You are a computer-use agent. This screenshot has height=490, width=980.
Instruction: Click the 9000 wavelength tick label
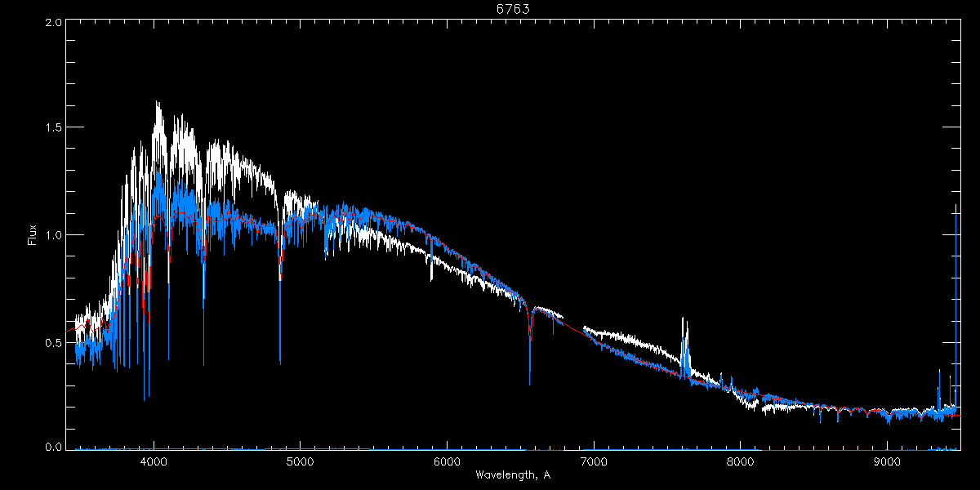(888, 461)
